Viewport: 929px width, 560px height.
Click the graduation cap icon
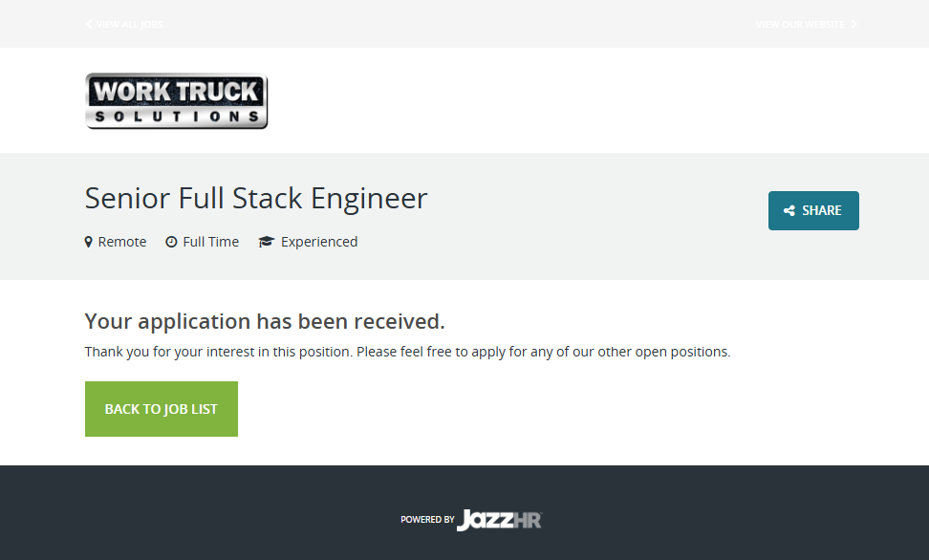266,242
